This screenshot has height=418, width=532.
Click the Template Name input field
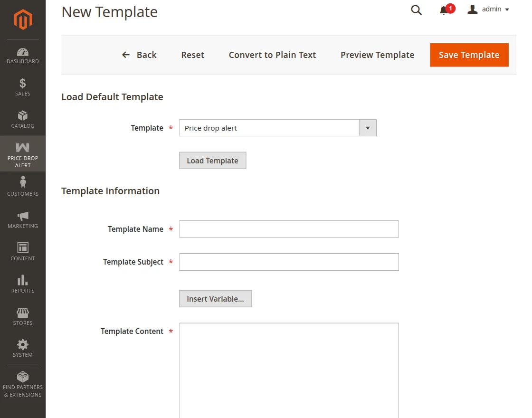(x=289, y=229)
